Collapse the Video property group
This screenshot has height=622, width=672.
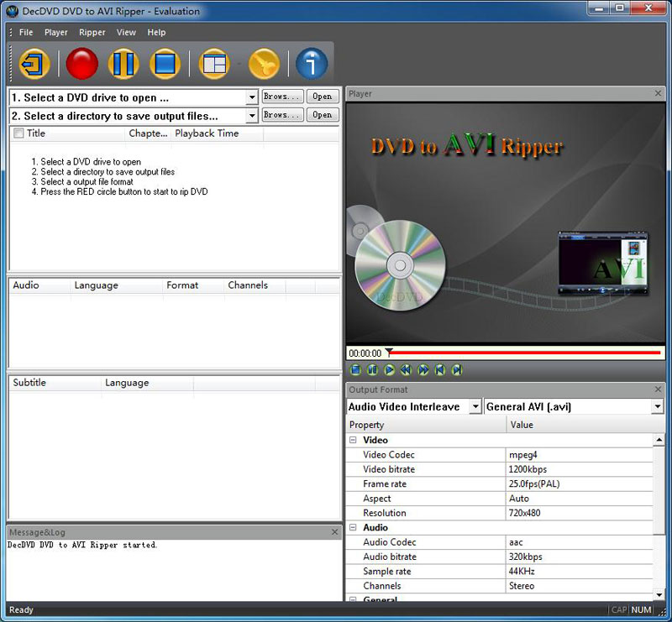[x=353, y=440]
